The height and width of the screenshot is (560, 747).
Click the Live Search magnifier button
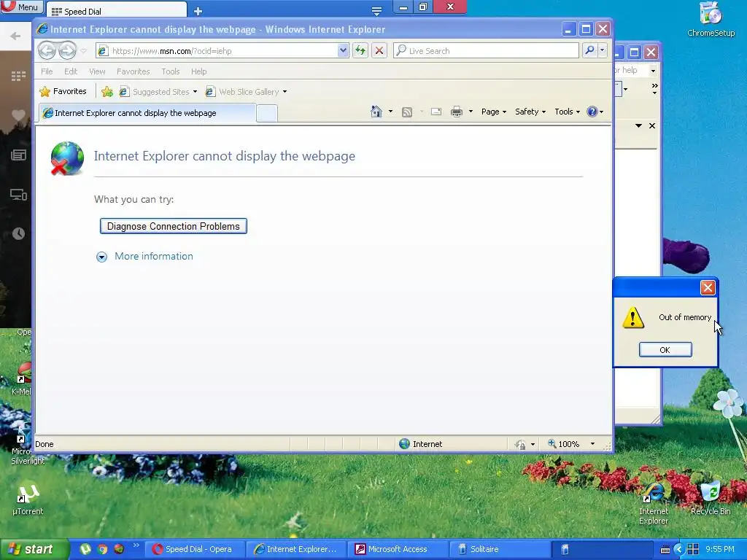tap(589, 50)
